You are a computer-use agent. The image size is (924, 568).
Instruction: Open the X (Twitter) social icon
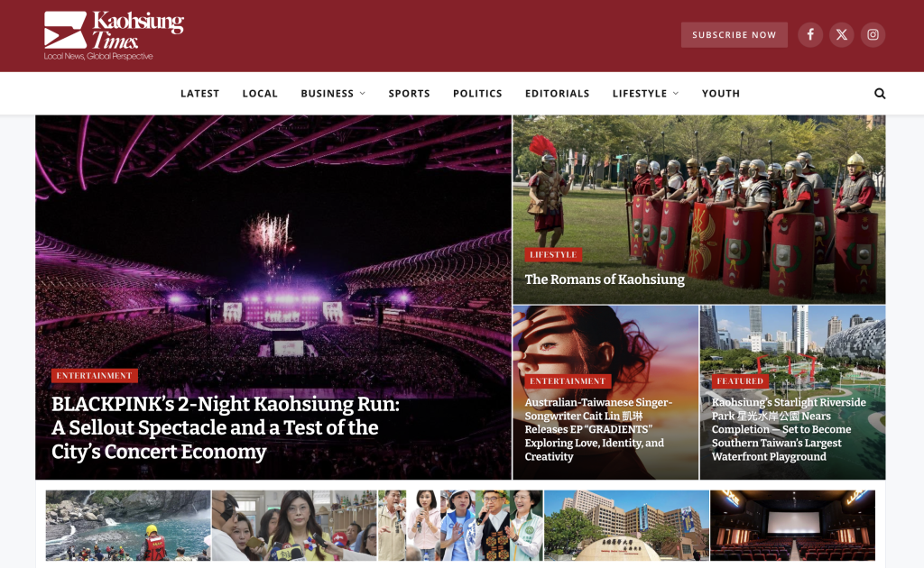pos(842,35)
